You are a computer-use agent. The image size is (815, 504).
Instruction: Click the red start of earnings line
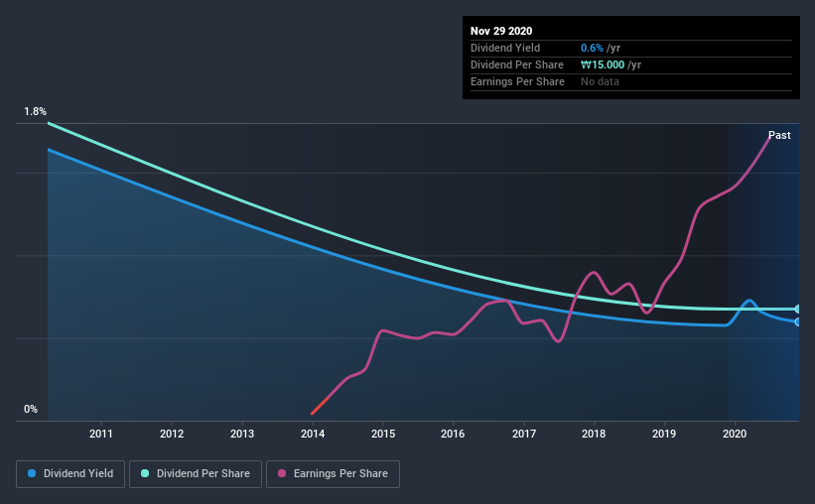[318, 407]
